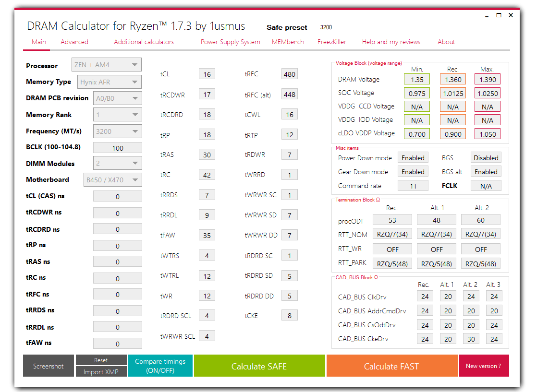This screenshot has height=392, width=549.
Task: Click CAD_BUS CkeDrv Alt. 2 value 30
Action: click(x=471, y=339)
